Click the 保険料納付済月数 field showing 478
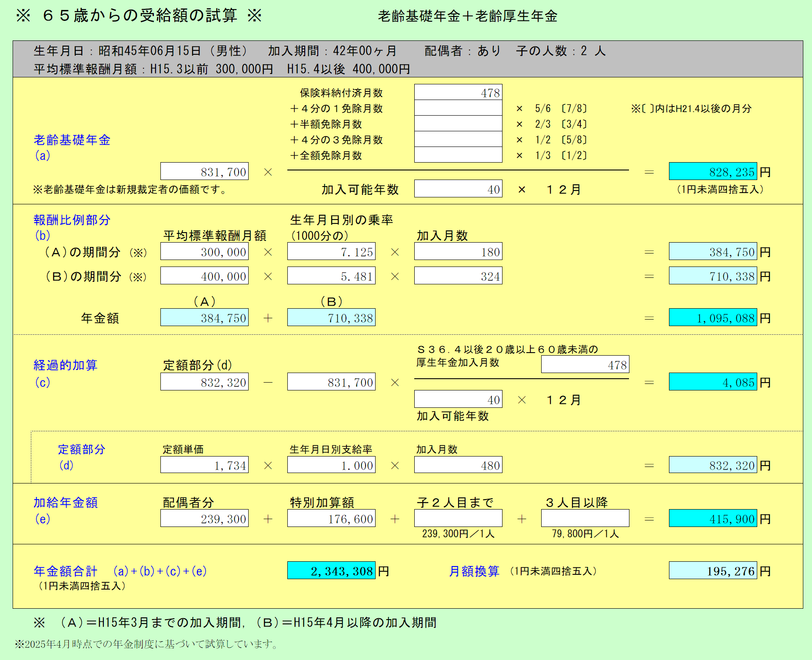Screen dimensions: 812x660 [458, 92]
